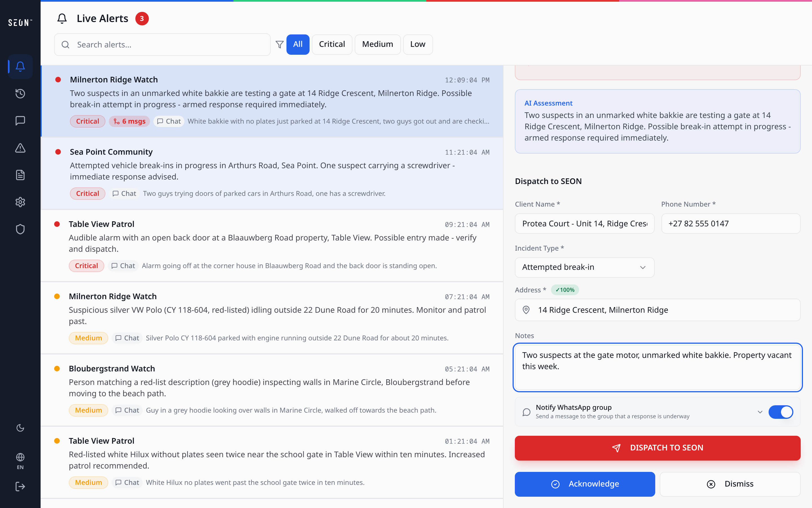The height and width of the screenshot is (508, 812).
Task: Click the Client Name input field
Action: tap(584, 224)
